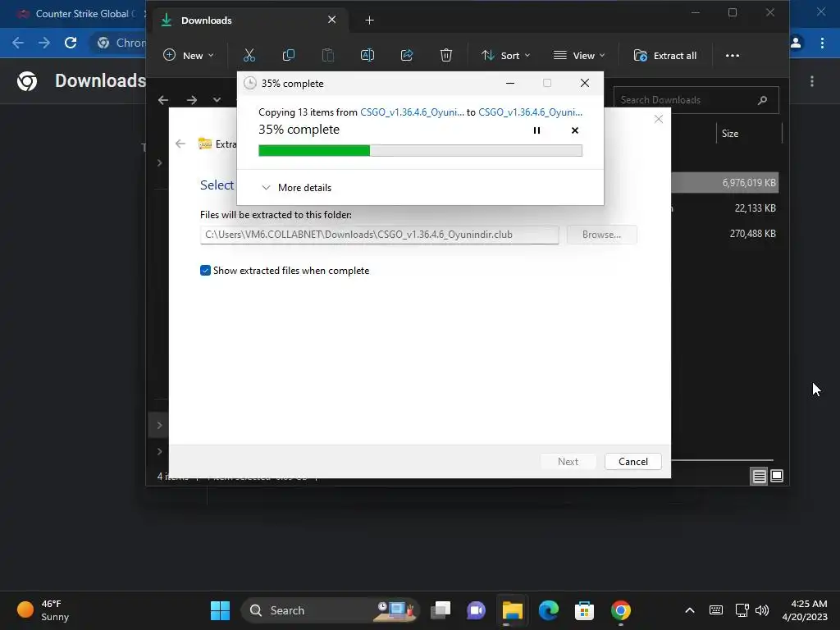Pause the copy operation

[536, 130]
